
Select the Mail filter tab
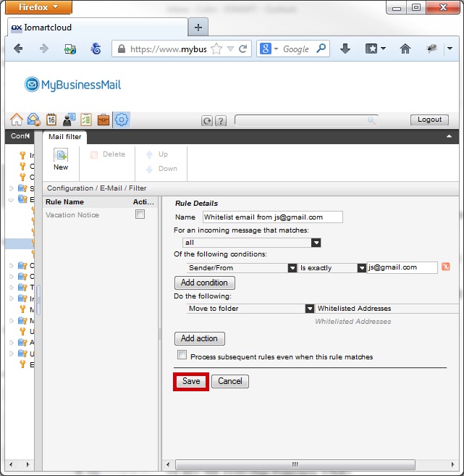[66, 136]
